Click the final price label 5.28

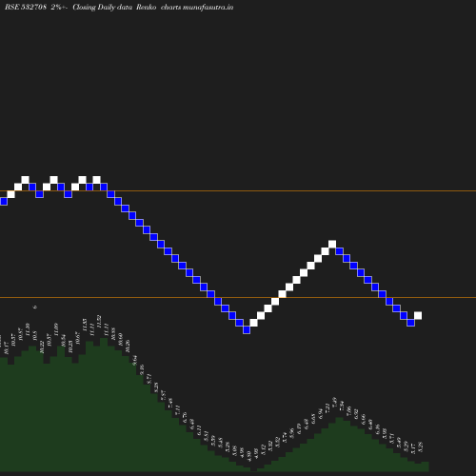(x=420, y=446)
